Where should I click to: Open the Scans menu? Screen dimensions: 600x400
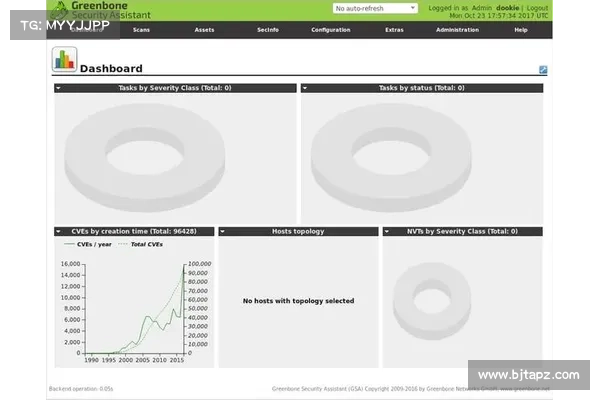(x=141, y=30)
